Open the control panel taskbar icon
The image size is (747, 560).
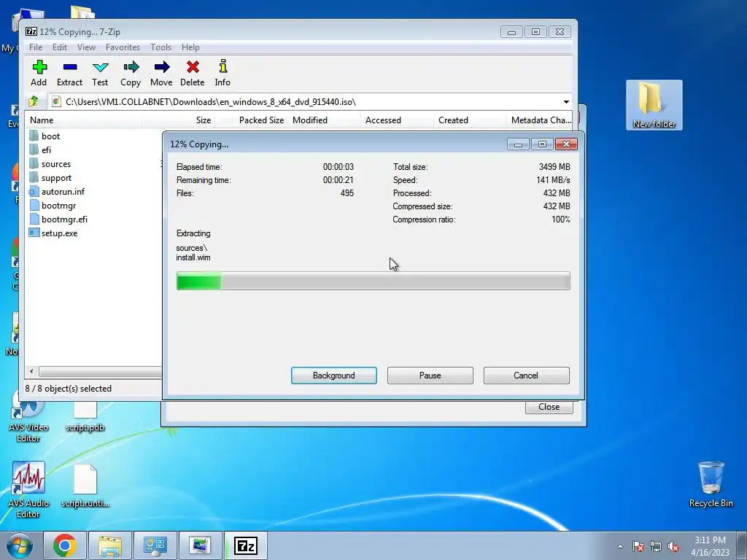pyautogui.click(x=155, y=545)
